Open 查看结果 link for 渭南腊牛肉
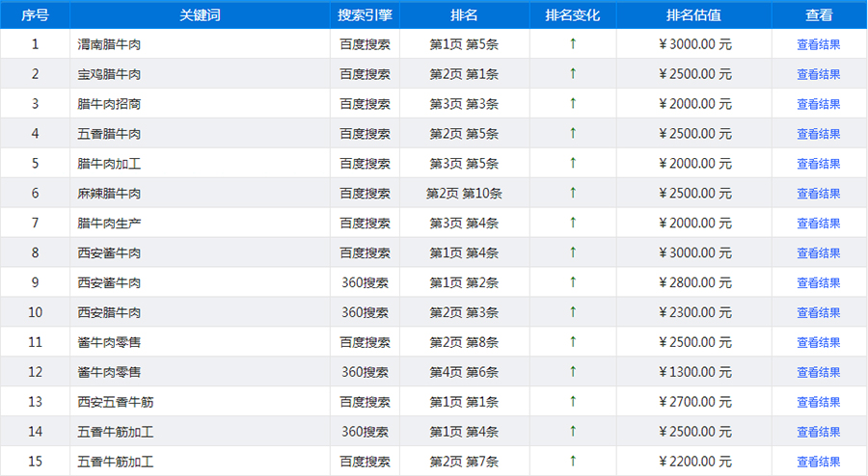This screenshot has height=476, width=868. pos(818,44)
